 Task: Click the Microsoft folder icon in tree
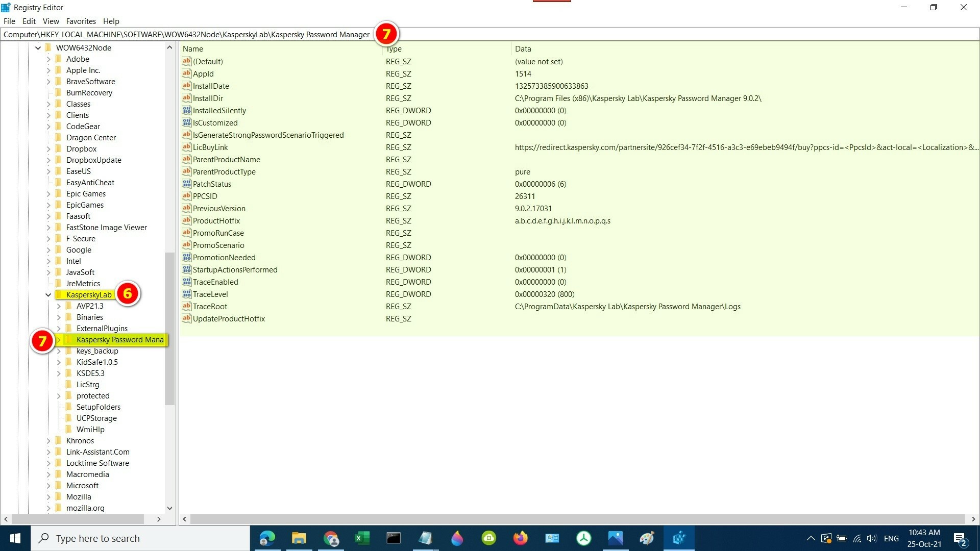[x=59, y=486]
